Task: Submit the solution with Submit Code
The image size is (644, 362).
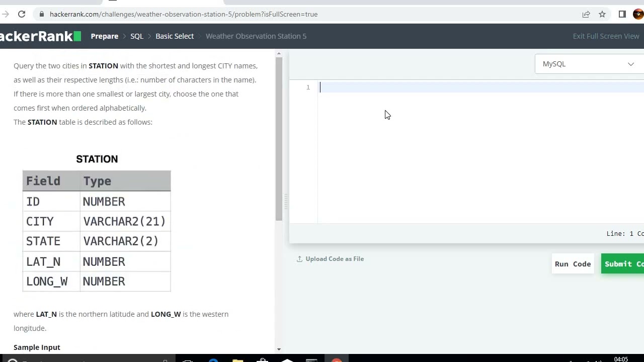Action: tap(623, 264)
